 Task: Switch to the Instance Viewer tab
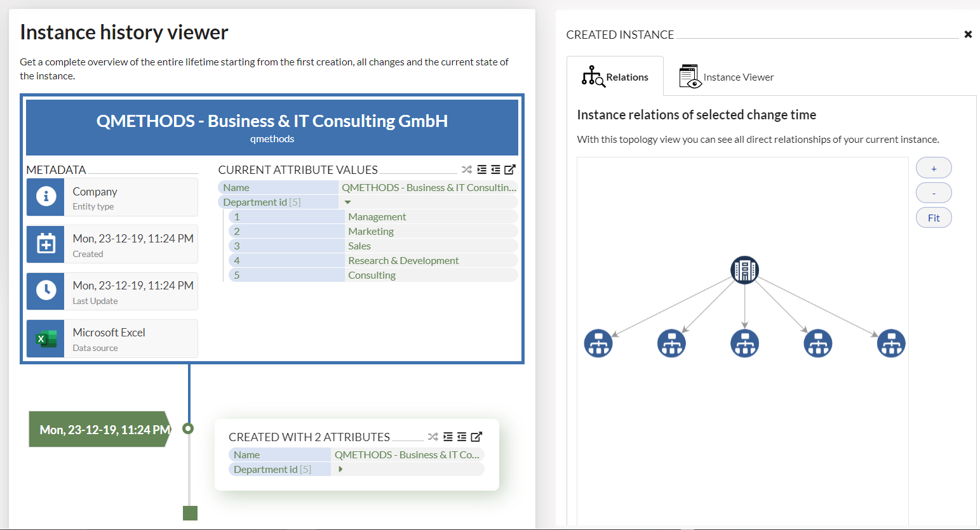(x=727, y=76)
